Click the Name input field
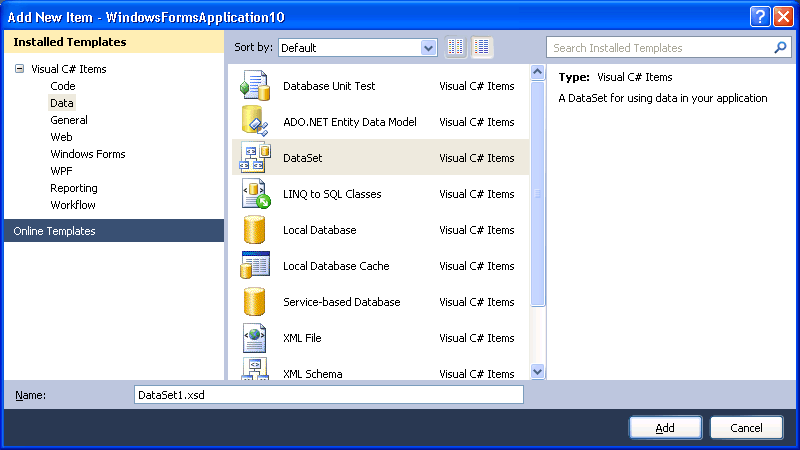800x450 pixels. pyautogui.click(x=328, y=395)
